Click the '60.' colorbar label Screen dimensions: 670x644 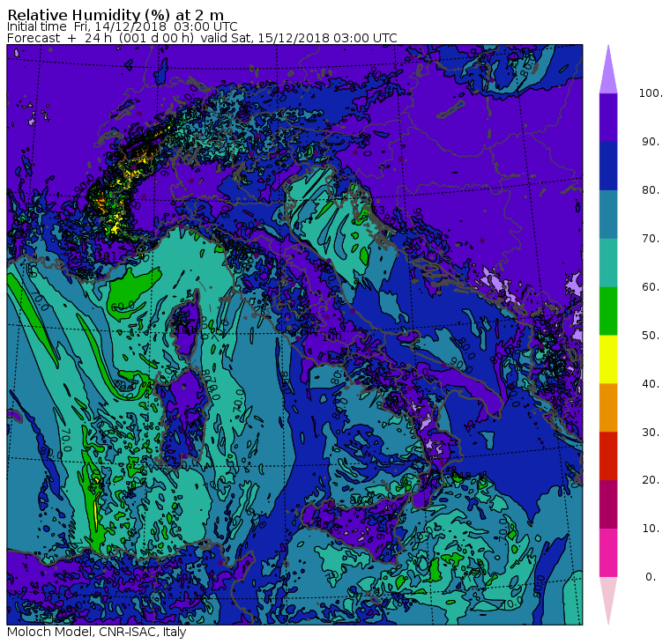(x=651, y=286)
